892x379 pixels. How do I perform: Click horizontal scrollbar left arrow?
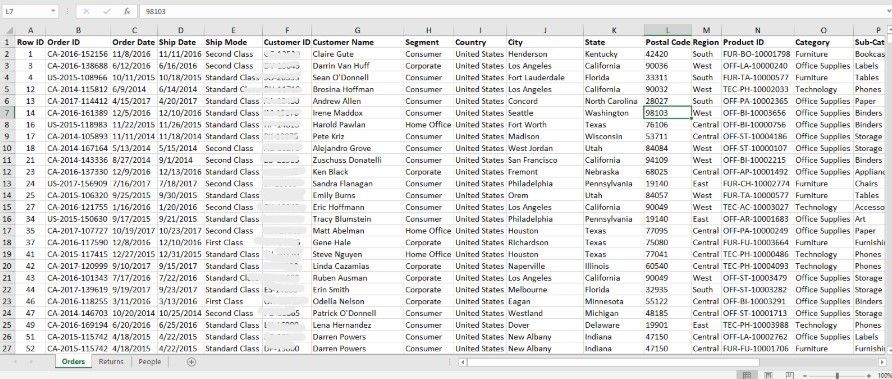(463, 362)
